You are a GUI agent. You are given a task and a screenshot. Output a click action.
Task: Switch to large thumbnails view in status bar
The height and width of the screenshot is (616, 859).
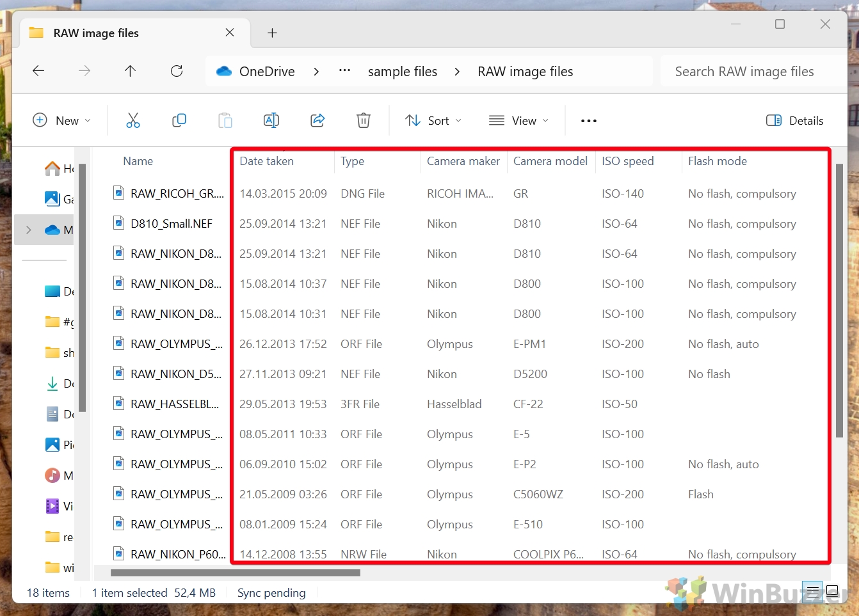click(833, 592)
